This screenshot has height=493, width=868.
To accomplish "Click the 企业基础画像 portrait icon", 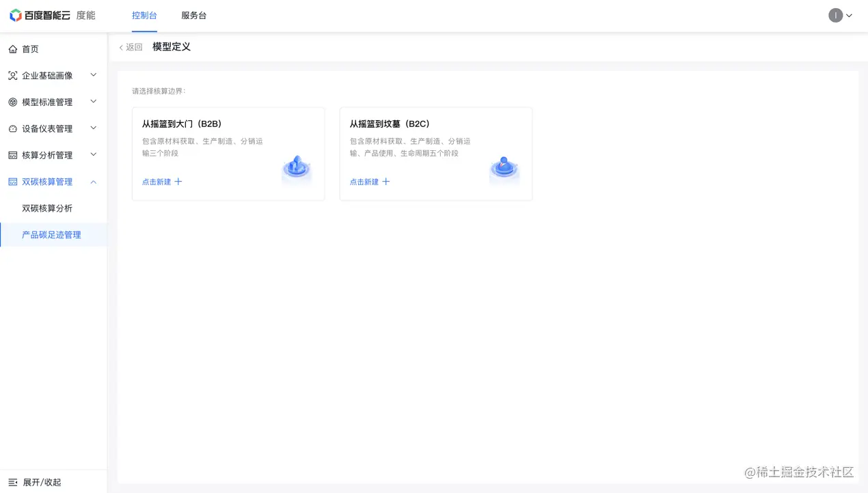I will tap(12, 75).
